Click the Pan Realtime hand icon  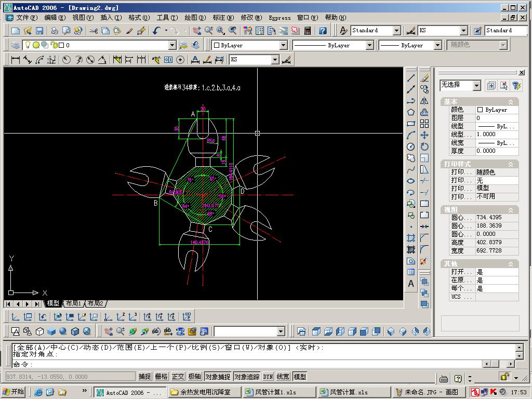[196, 31]
